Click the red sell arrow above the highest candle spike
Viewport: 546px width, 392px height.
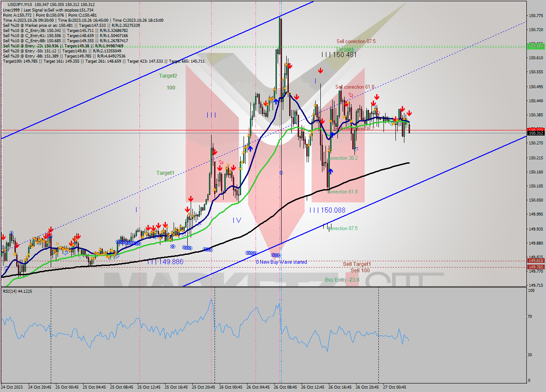pyautogui.click(x=290, y=66)
